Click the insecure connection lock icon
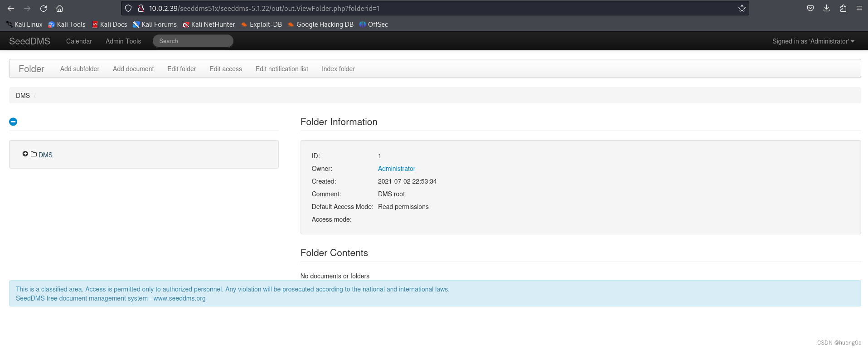The height and width of the screenshot is (350, 868). tap(141, 8)
